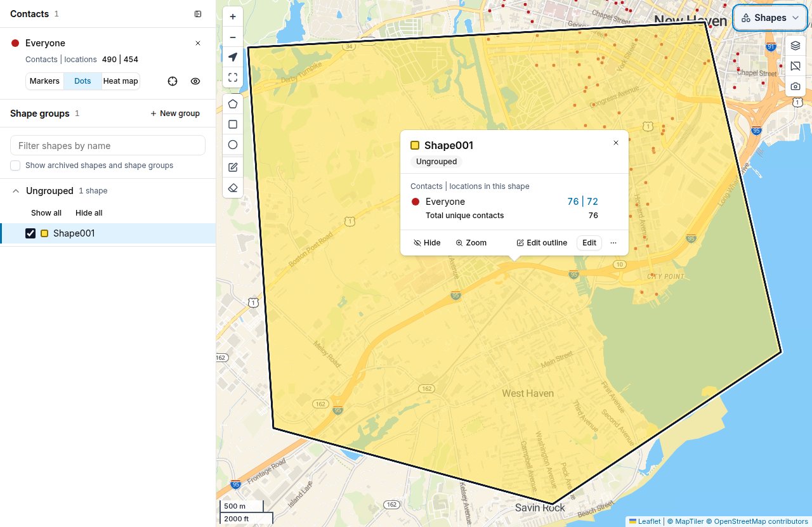Toggle Everyone contacts visibility eye

pyautogui.click(x=195, y=81)
